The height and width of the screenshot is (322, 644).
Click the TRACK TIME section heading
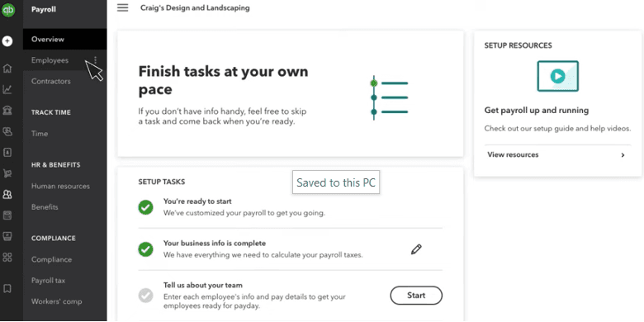point(51,112)
